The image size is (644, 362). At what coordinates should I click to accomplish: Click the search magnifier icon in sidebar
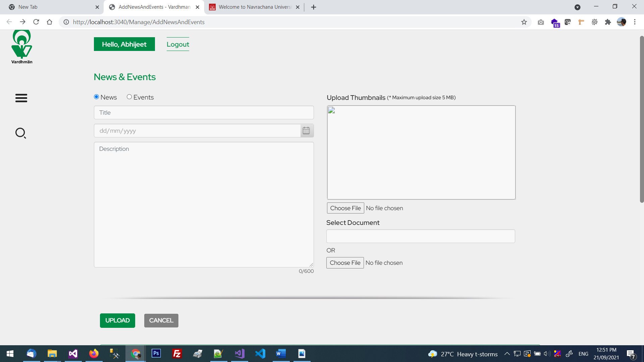point(20,133)
